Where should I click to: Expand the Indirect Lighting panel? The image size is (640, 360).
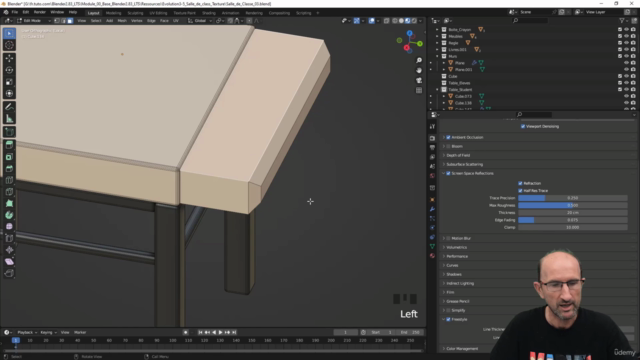click(460, 283)
